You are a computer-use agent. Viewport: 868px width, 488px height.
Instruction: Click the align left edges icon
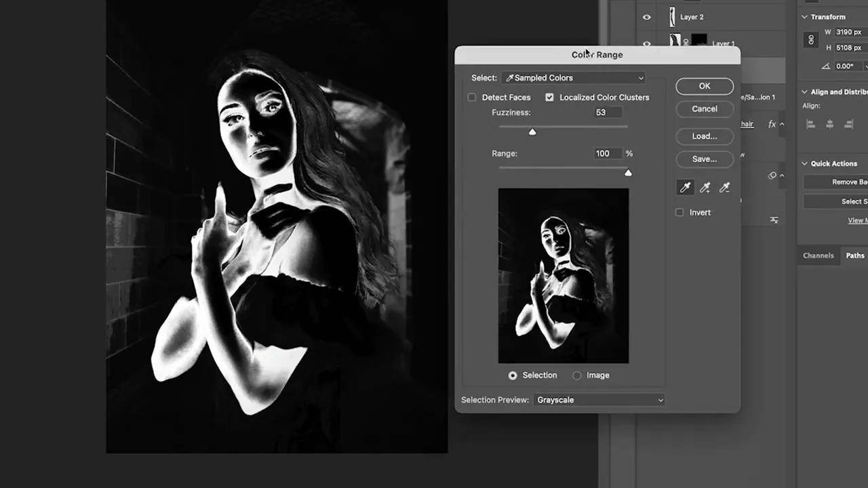810,124
